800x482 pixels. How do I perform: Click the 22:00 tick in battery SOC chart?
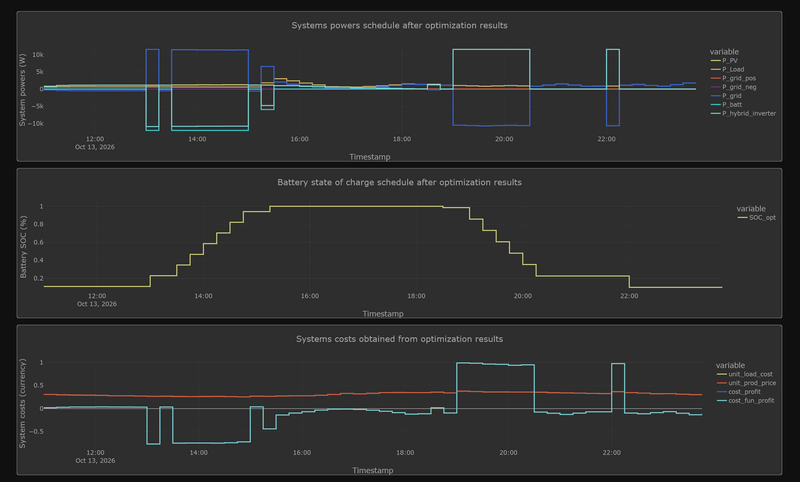click(629, 296)
